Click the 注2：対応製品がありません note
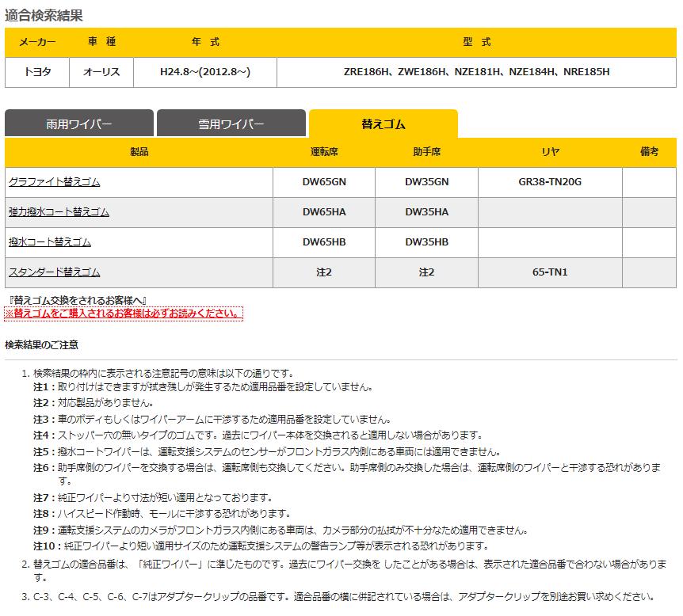The height and width of the screenshot is (616, 683). coord(93,403)
